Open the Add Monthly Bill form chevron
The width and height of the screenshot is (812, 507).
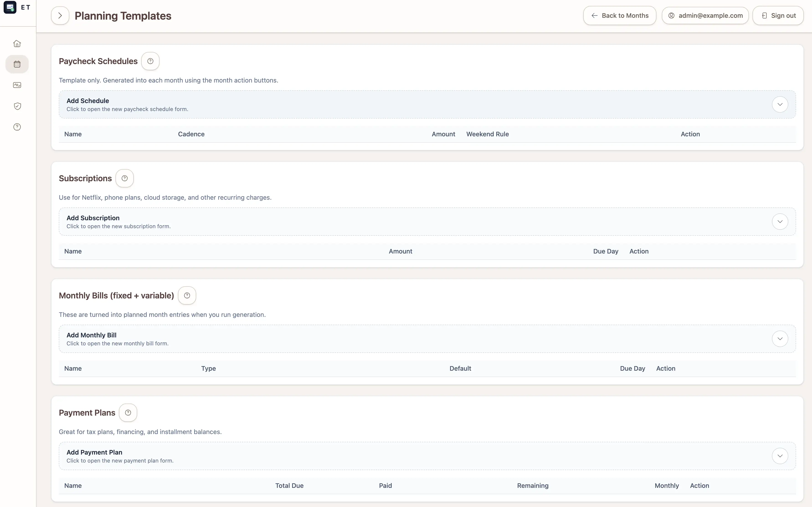tap(780, 339)
